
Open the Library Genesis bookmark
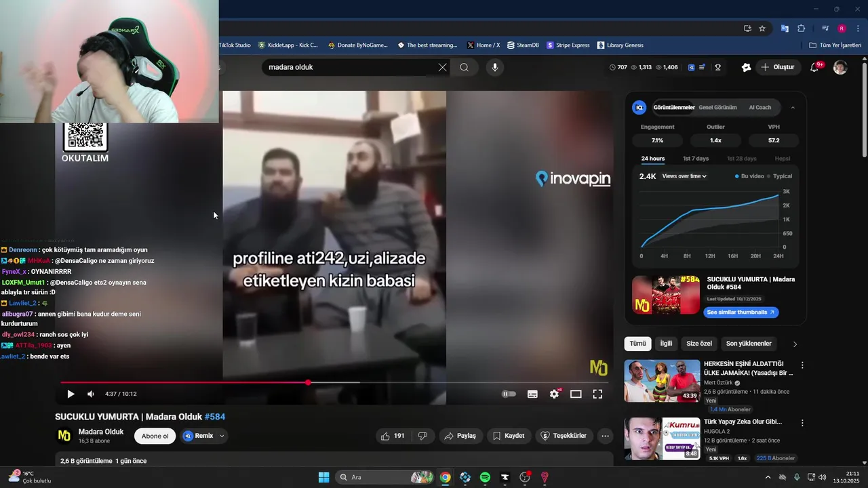click(620, 45)
